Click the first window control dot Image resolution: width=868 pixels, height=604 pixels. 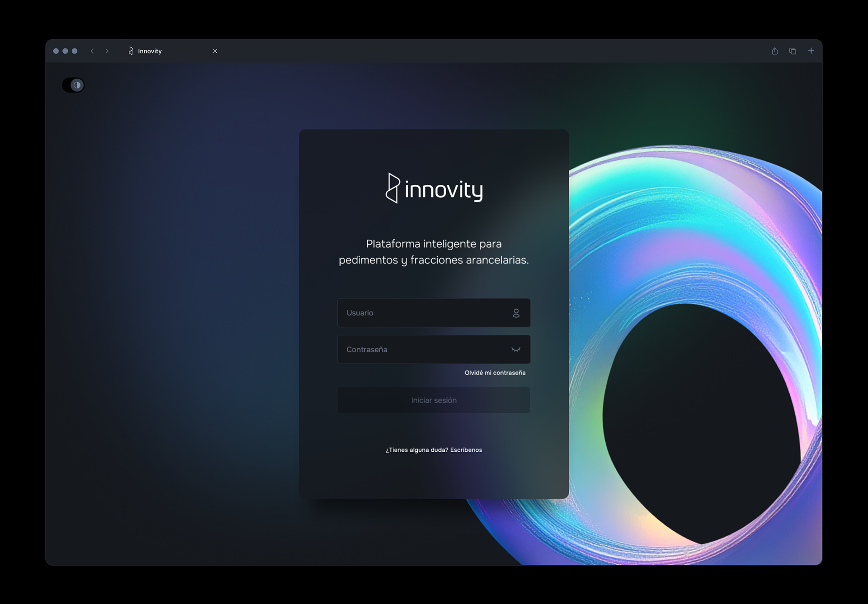click(56, 51)
